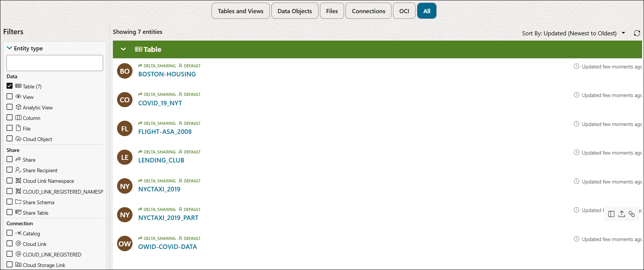Open the COVID_19_NYT table link
The width and height of the screenshot is (644, 270).
pos(160,103)
